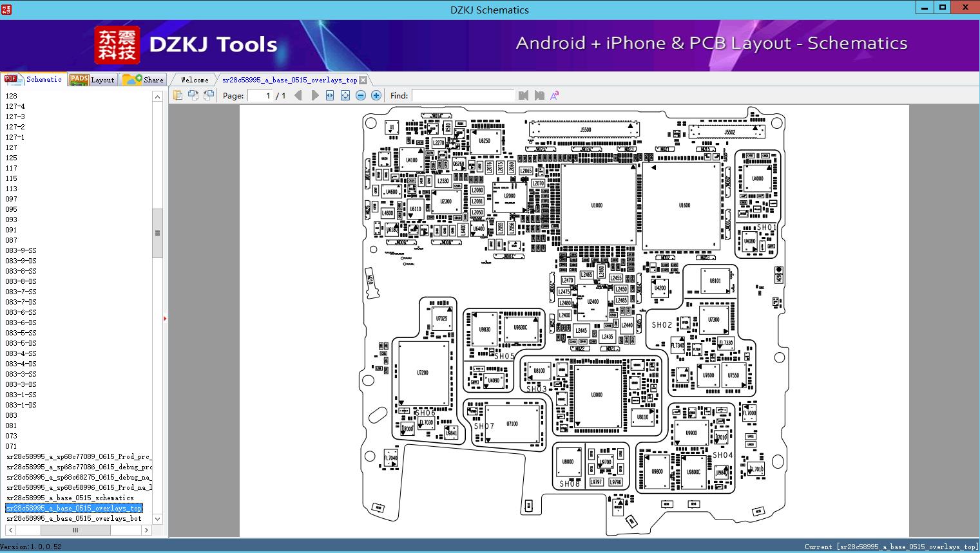The height and width of the screenshot is (553, 980).
Task: Fit page to width
Action: [330, 95]
